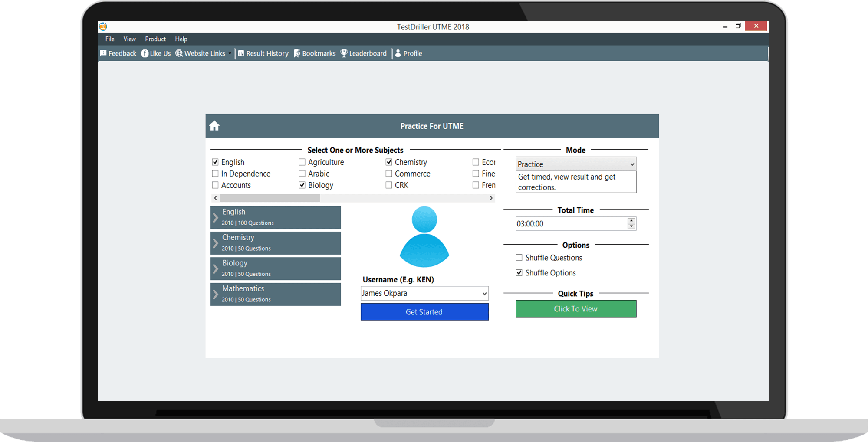Click the subjects list horizontal scrollbar right arrow
The image size is (868, 442).
(x=491, y=198)
